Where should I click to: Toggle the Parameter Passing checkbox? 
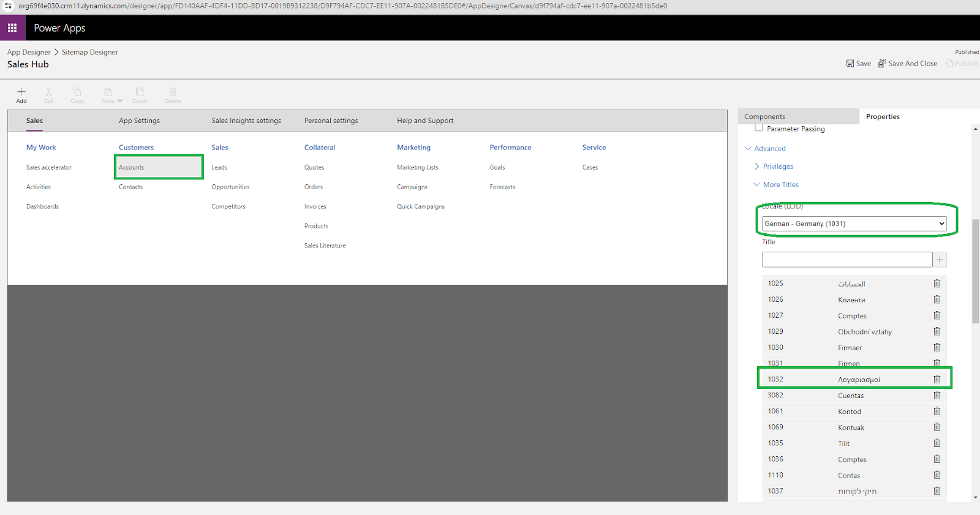759,128
